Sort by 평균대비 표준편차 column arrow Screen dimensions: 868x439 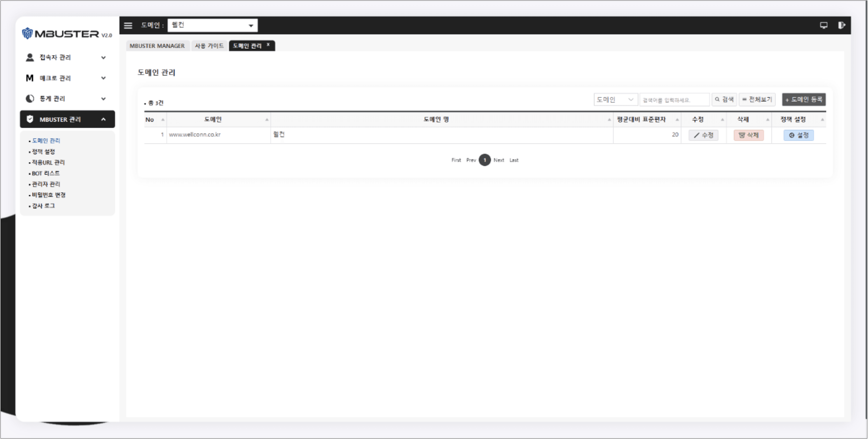pos(677,120)
